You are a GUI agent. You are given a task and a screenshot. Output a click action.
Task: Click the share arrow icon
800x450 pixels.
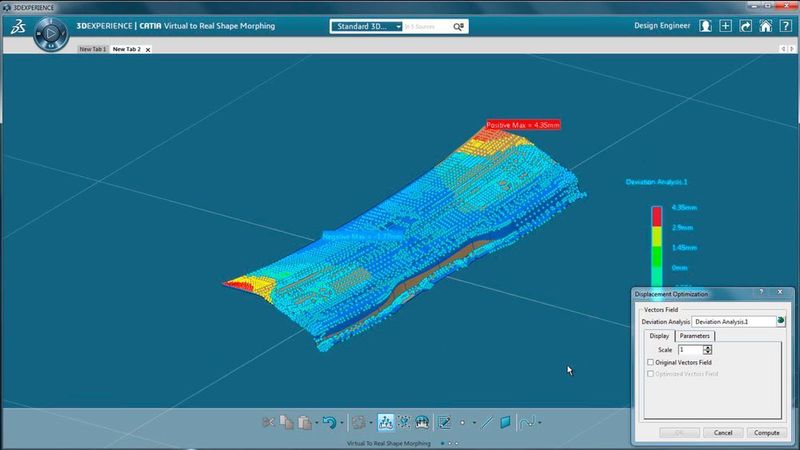pos(745,26)
